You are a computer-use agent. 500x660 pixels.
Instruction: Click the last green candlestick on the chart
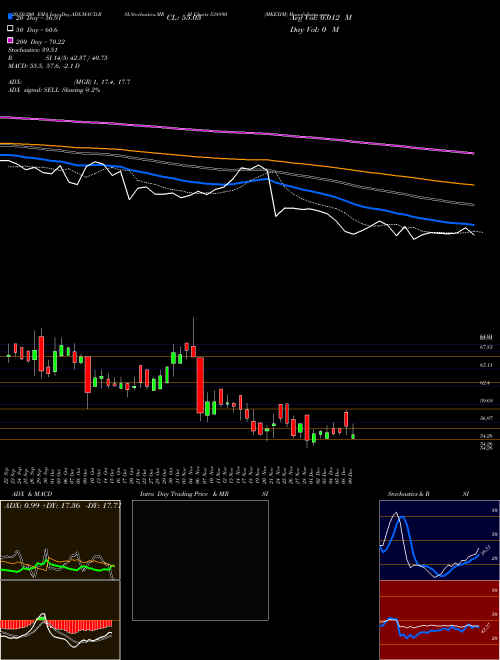pyautogui.click(x=353, y=436)
